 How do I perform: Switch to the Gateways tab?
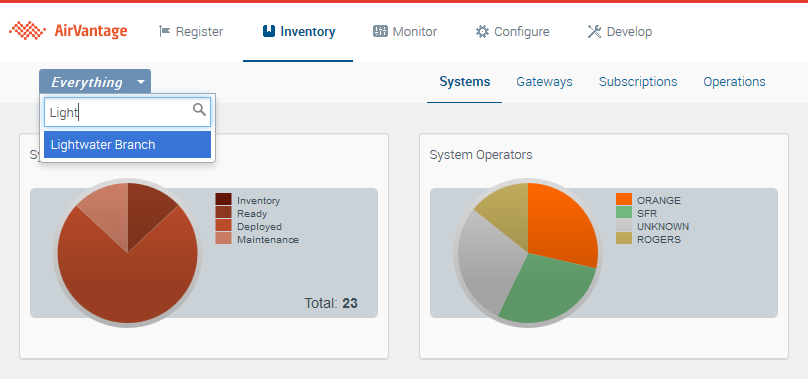tap(544, 81)
